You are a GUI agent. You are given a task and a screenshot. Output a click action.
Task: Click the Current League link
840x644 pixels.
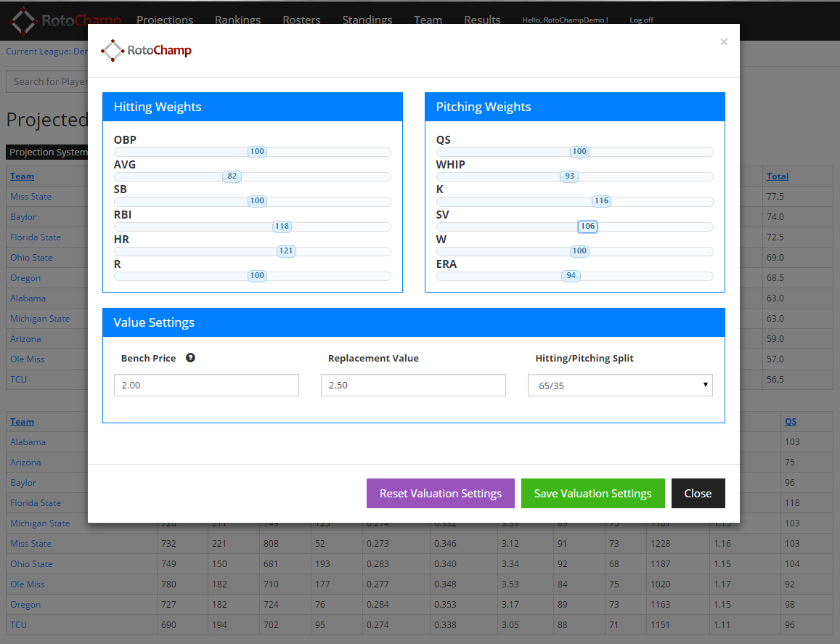click(x=46, y=52)
